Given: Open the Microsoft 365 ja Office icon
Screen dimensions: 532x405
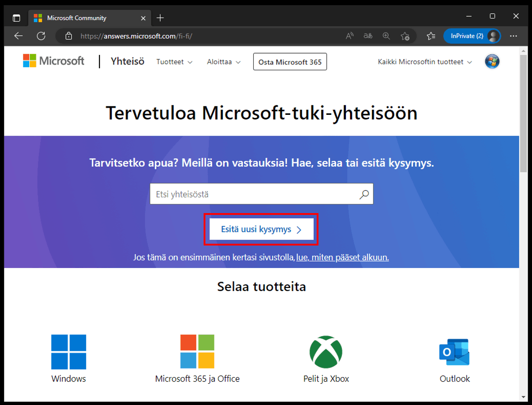Looking at the screenshot, I should [197, 351].
